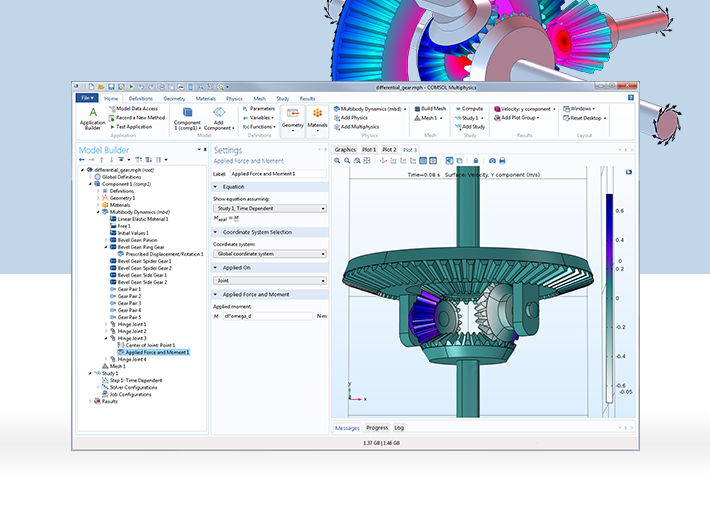The height and width of the screenshot is (523, 710).
Task: Open the Application Builder
Action: click(93, 119)
